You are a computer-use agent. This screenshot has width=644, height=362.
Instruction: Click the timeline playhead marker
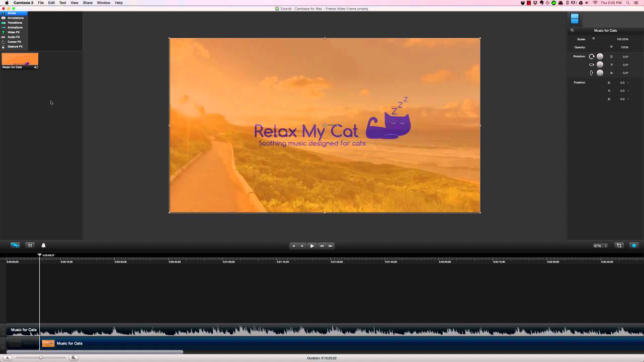coord(39,255)
